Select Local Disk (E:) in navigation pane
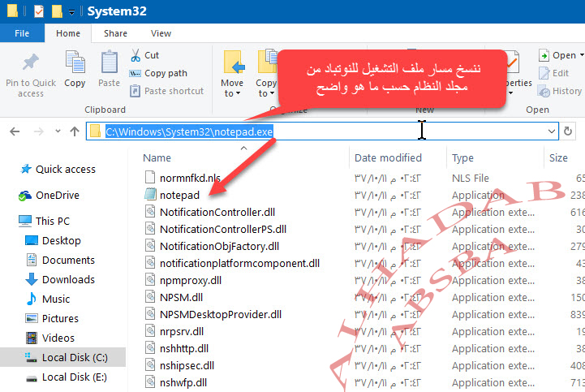 (74, 377)
